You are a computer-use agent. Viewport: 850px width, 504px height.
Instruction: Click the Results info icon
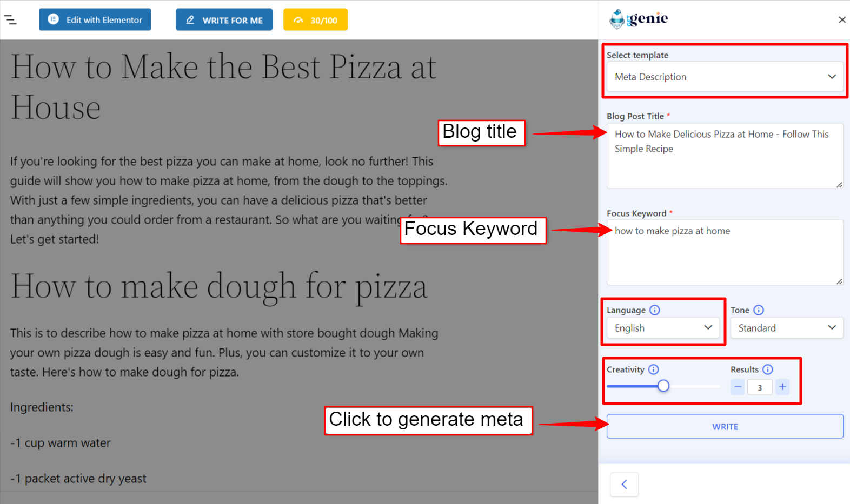pos(768,369)
